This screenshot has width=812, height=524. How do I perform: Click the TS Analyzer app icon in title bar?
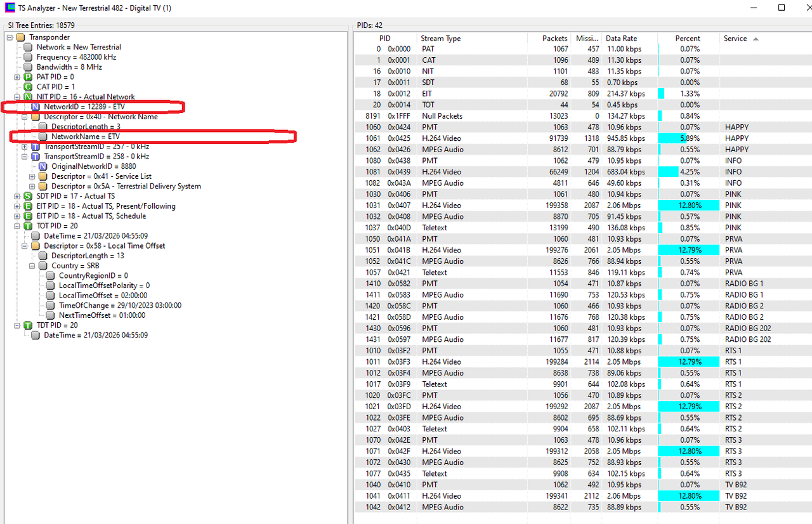pyautogui.click(x=10, y=8)
